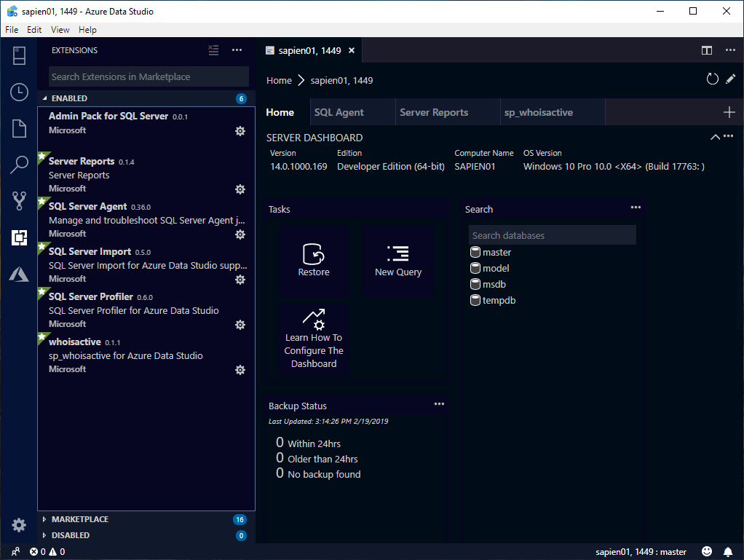This screenshot has width=744, height=560.
Task: Select the SQL Server Profiler extension entry
Action: [146, 310]
